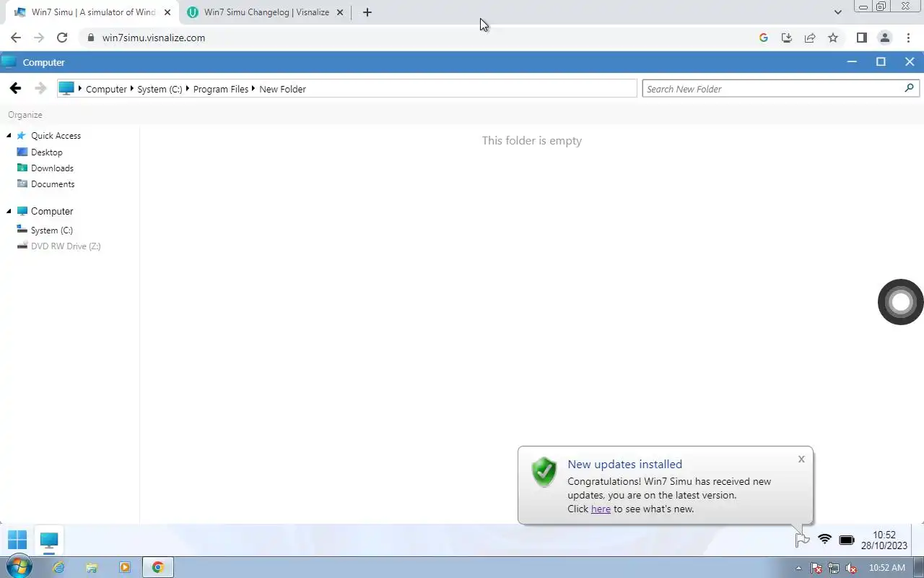Image resolution: width=924 pixels, height=578 pixels.
Task: Click the Chrome browser back button
Action: [x=16, y=38]
